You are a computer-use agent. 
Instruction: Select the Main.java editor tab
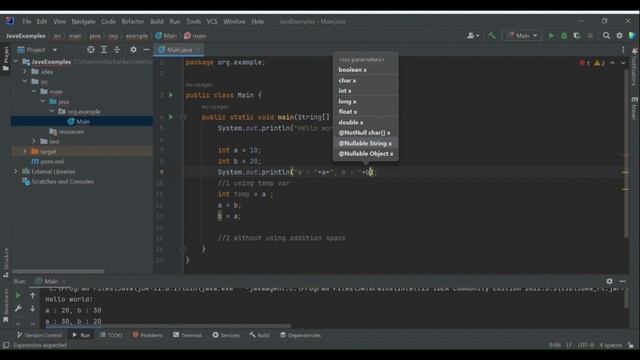coord(179,49)
